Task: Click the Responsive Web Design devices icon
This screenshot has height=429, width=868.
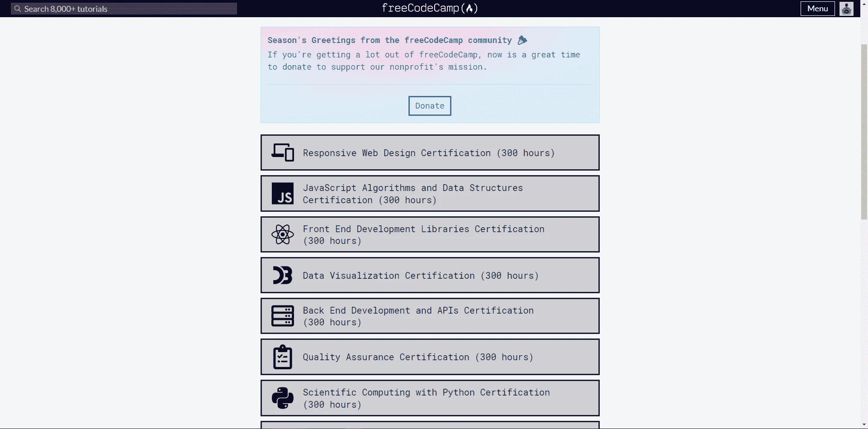Action: coord(283,153)
